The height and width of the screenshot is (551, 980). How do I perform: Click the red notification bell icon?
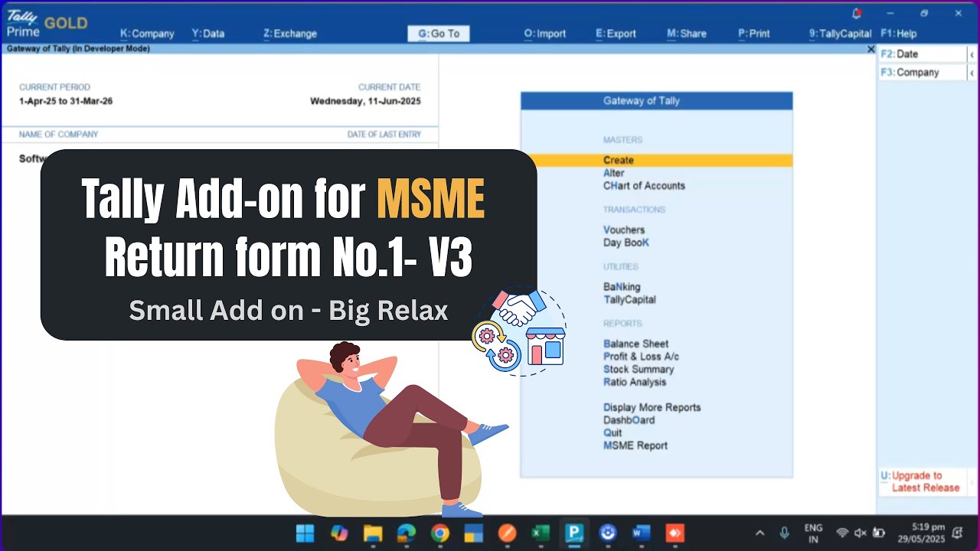pyautogui.click(x=857, y=13)
